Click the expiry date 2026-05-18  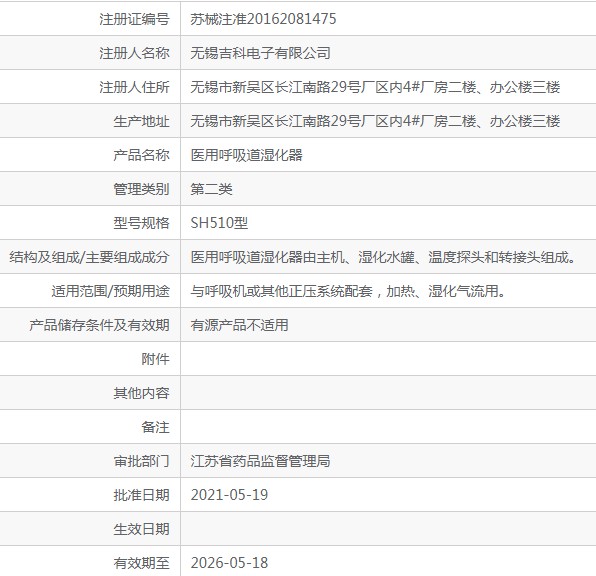point(229,563)
